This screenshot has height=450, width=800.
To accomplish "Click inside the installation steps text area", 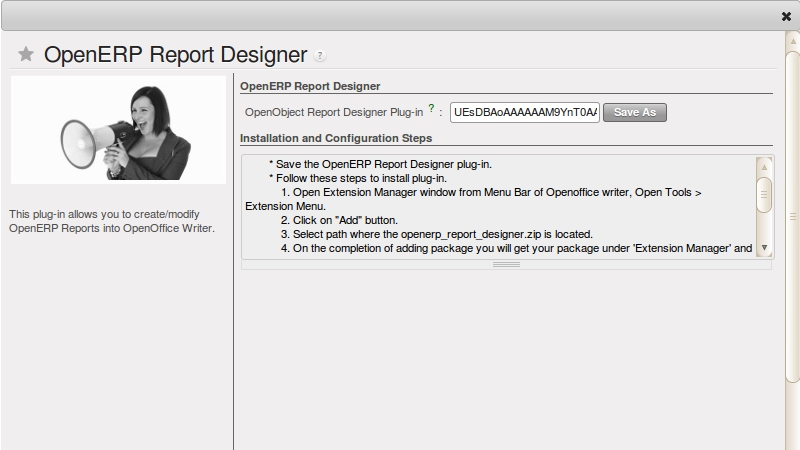I will [x=500, y=206].
